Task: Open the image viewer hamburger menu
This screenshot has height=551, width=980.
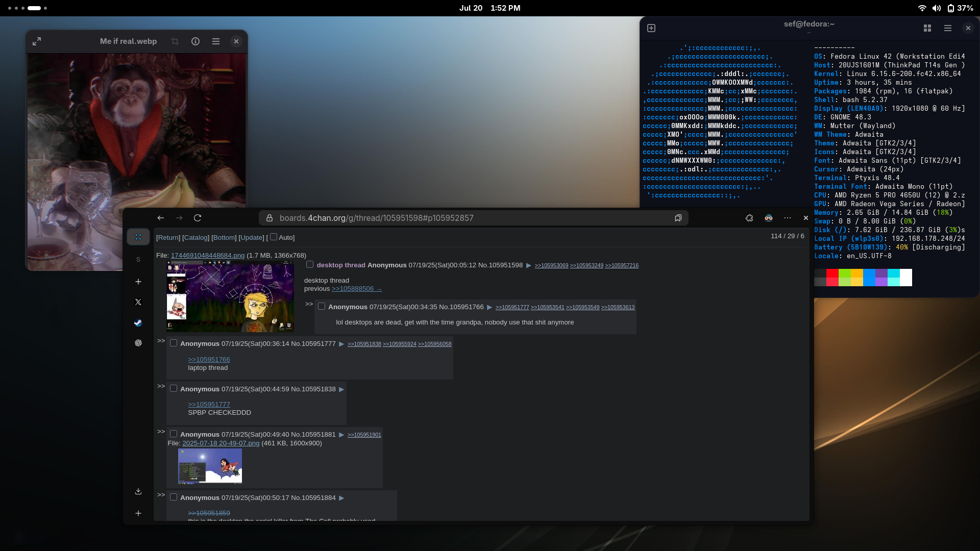Action: (216, 41)
